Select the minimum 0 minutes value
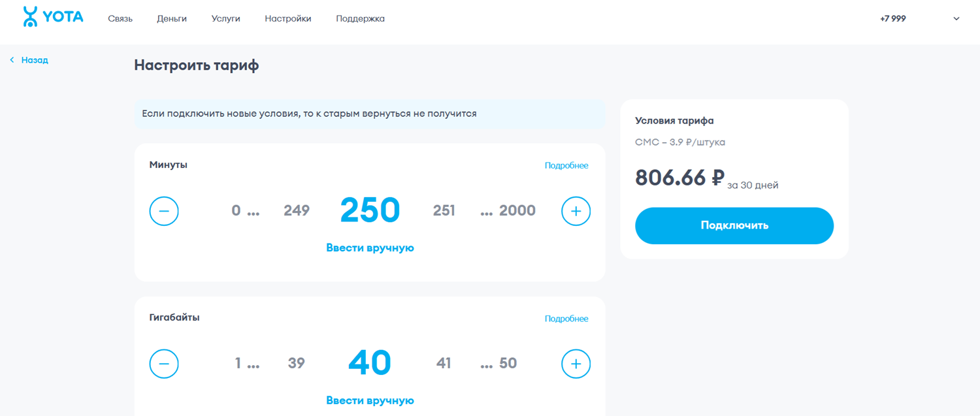980x416 pixels. pyautogui.click(x=237, y=211)
